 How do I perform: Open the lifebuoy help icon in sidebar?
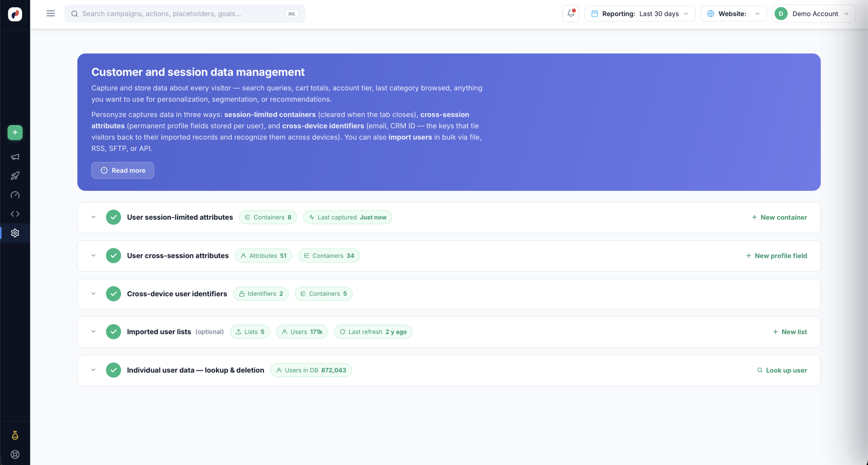(x=15, y=454)
